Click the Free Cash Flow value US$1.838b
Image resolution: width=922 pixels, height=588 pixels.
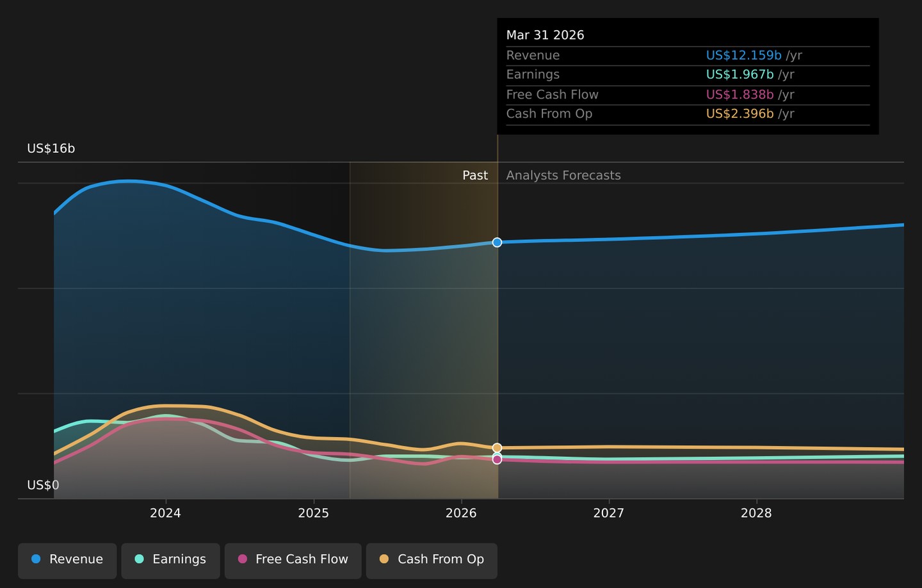(x=740, y=95)
